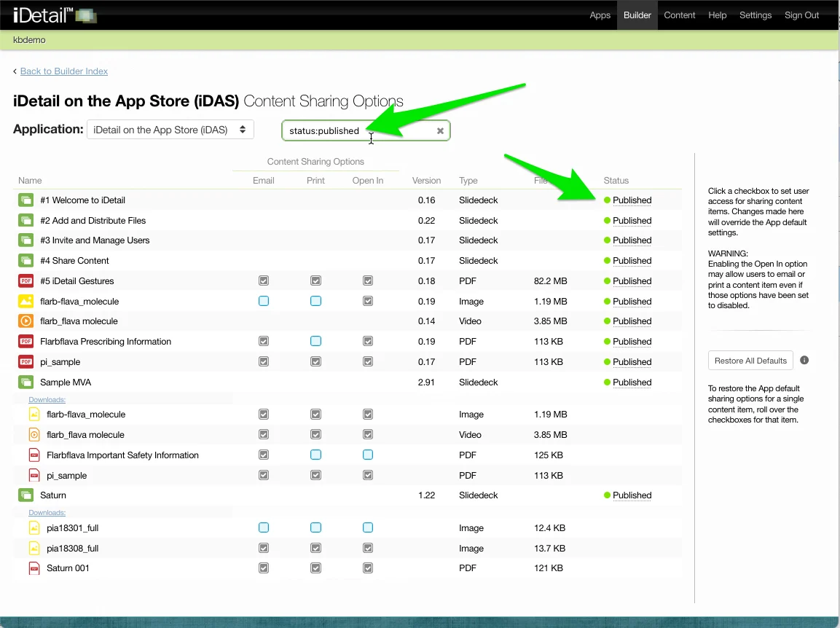Click the yellow image icon for flarb-flava_molecule
This screenshot has width=840, height=628.
[26, 301]
